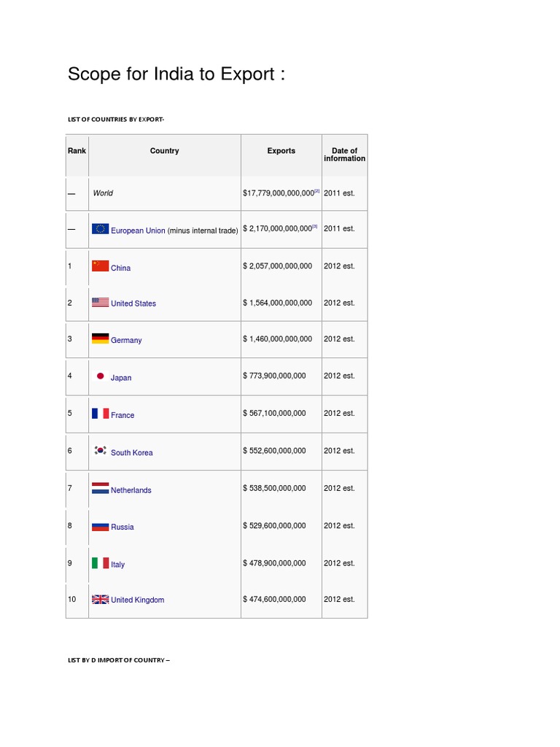Click the Exports column header

coord(281,151)
